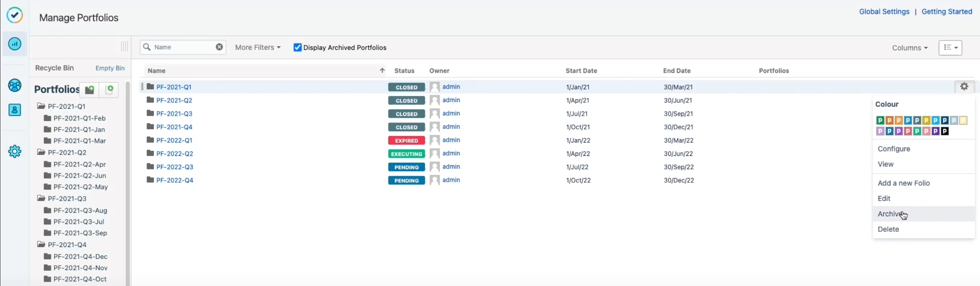Screen dimensions: 980x286
Task: Open the teams icon in the left sidebar
Action: click(15, 85)
